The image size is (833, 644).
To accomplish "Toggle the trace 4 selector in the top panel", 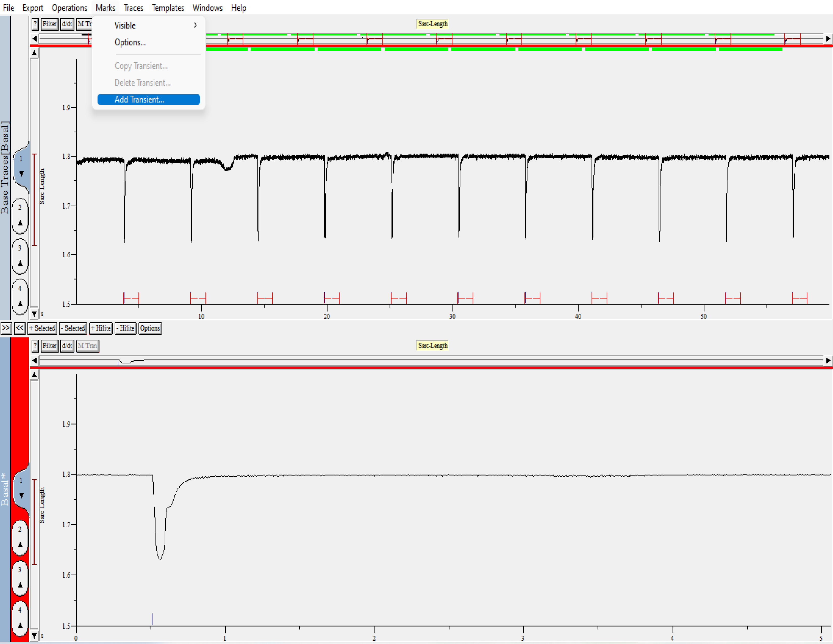I will click(20, 296).
